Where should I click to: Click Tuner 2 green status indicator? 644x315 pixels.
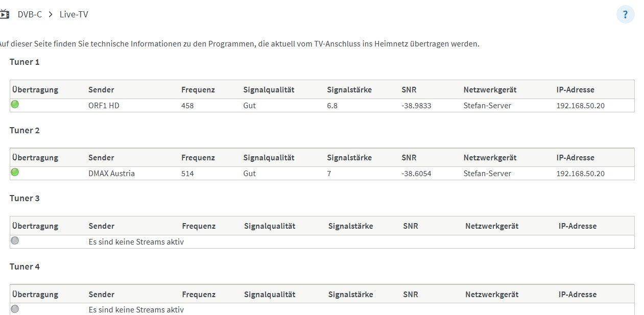pyautogui.click(x=15, y=172)
